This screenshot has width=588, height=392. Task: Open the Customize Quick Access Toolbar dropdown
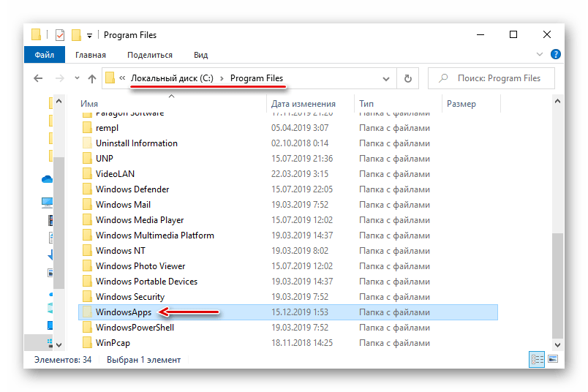[89, 35]
